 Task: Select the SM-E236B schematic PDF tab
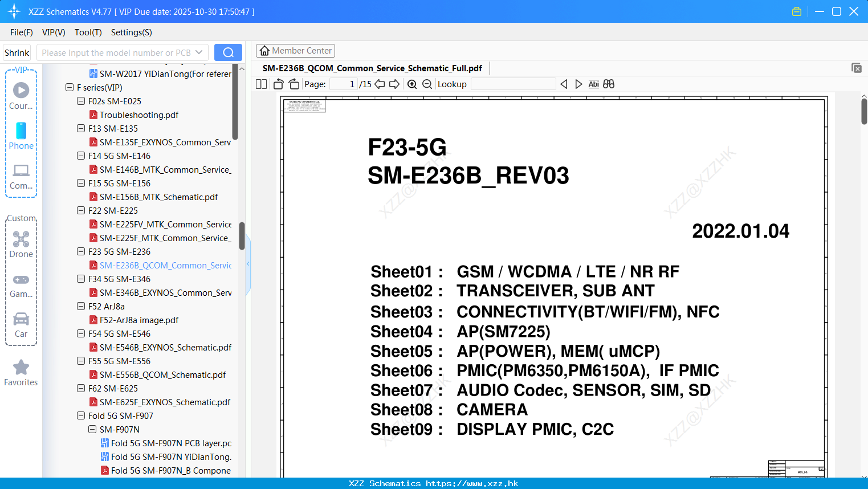372,68
